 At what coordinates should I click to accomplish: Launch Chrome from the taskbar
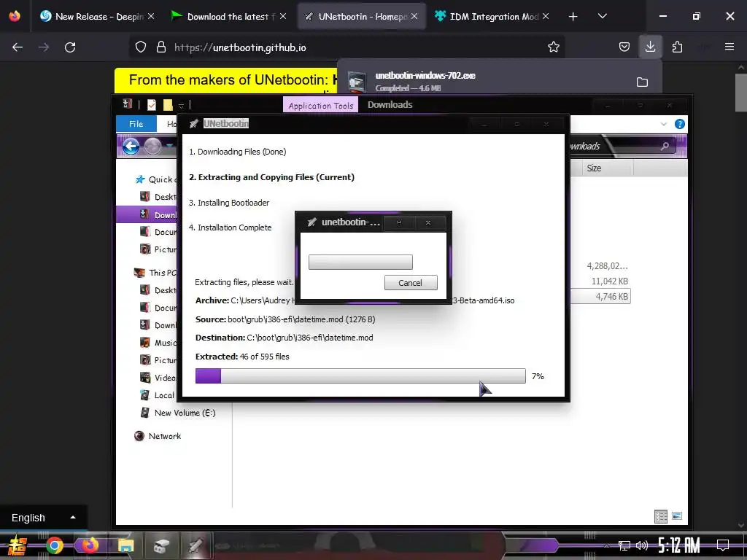pyautogui.click(x=54, y=545)
